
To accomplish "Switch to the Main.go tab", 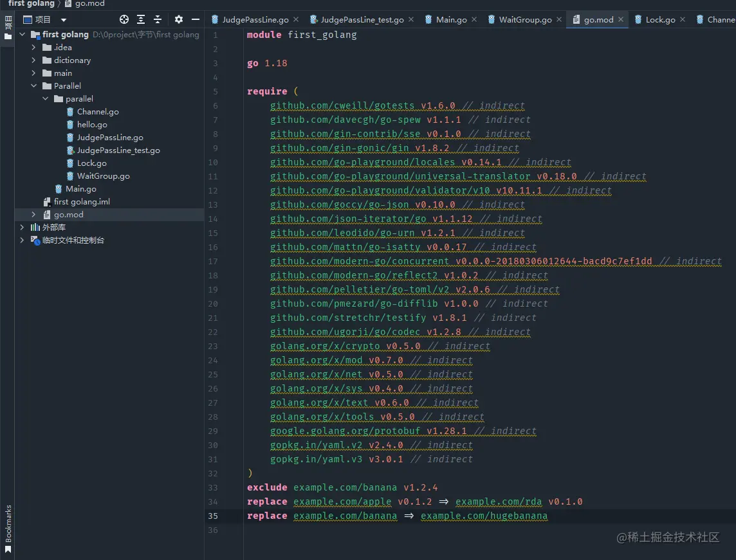I will (x=451, y=20).
